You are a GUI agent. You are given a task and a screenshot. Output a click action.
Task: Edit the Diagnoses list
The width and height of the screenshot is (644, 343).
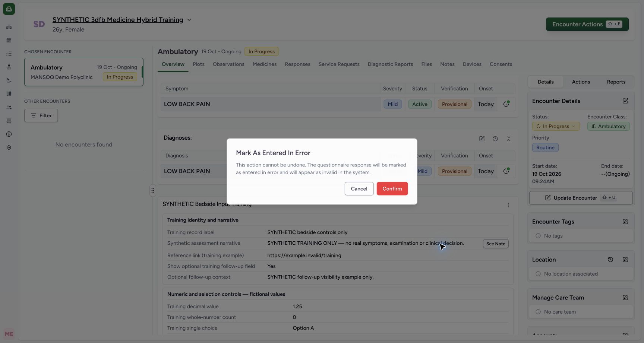[x=482, y=139]
